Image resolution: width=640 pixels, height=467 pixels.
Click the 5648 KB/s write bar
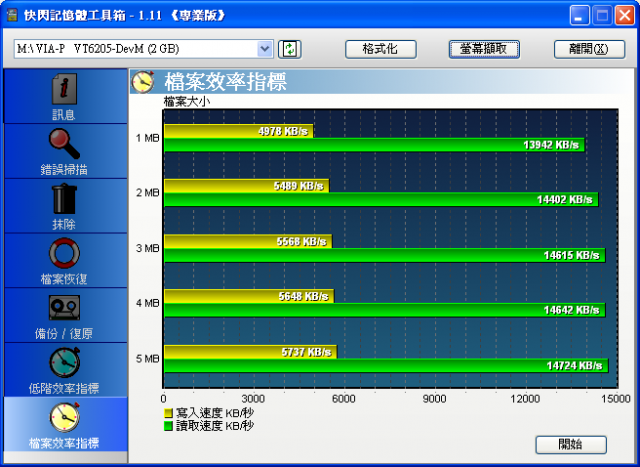click(x=249, y=296)
